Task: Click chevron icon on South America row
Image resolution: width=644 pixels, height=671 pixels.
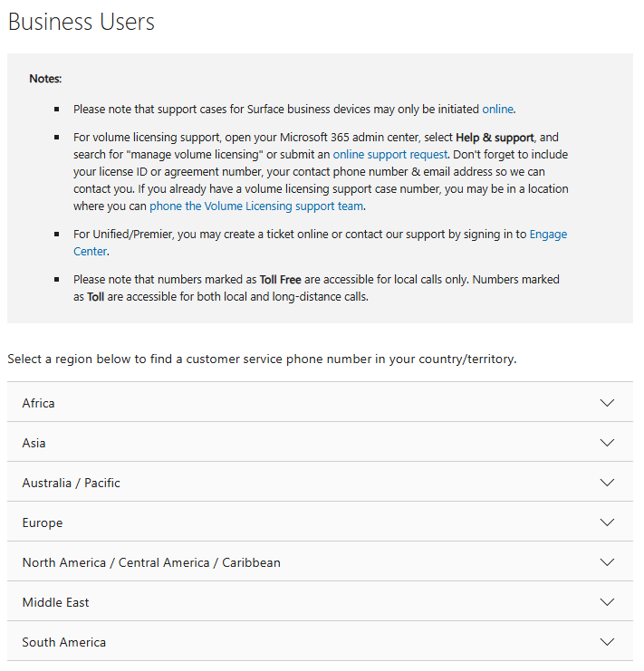Action: click(607, 642)
